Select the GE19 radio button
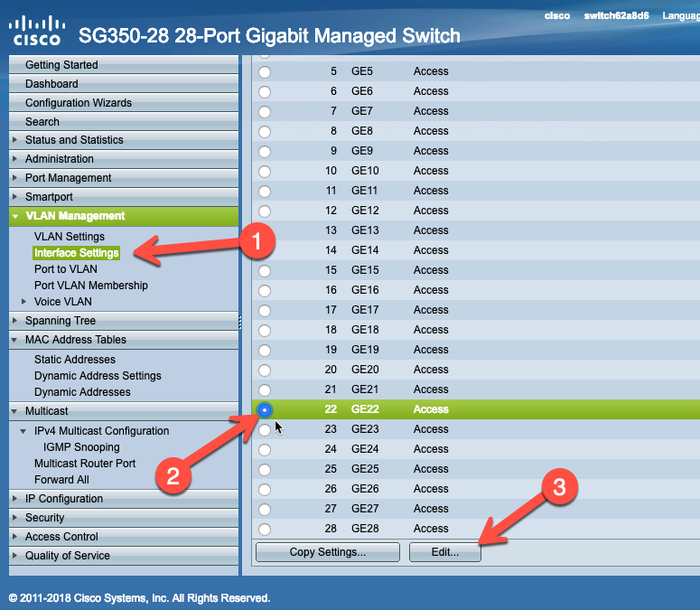 265,351
